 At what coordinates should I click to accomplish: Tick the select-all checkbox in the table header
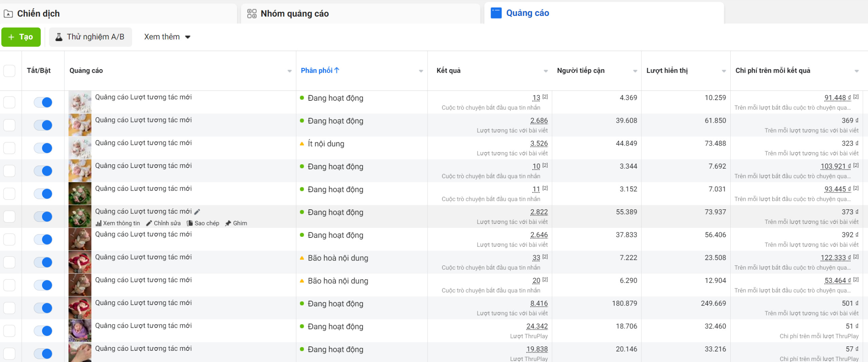tap(9, 71)
